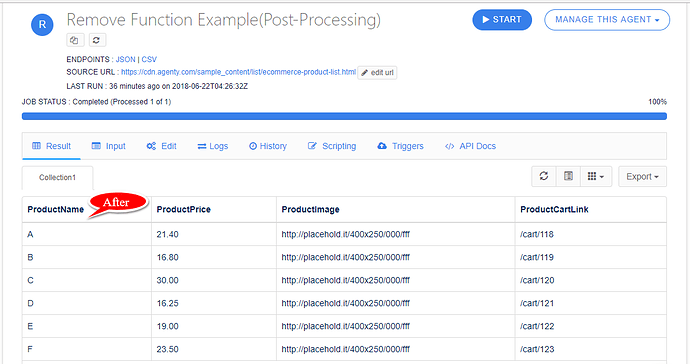Open the Edit tab
The width and height of the screenshot is (690, 364).
pos(161,146)
